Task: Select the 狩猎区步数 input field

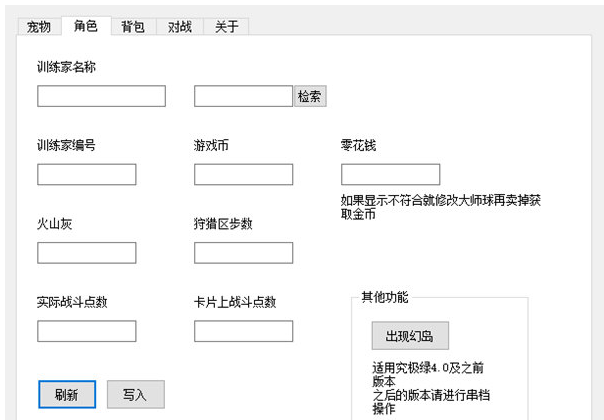Action: click(x=243, y=253)
